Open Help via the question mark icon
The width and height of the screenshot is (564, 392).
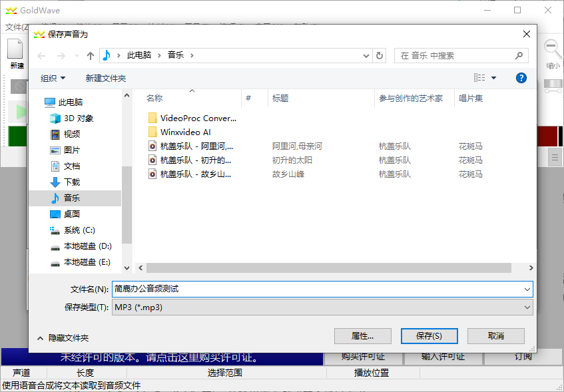521,78
